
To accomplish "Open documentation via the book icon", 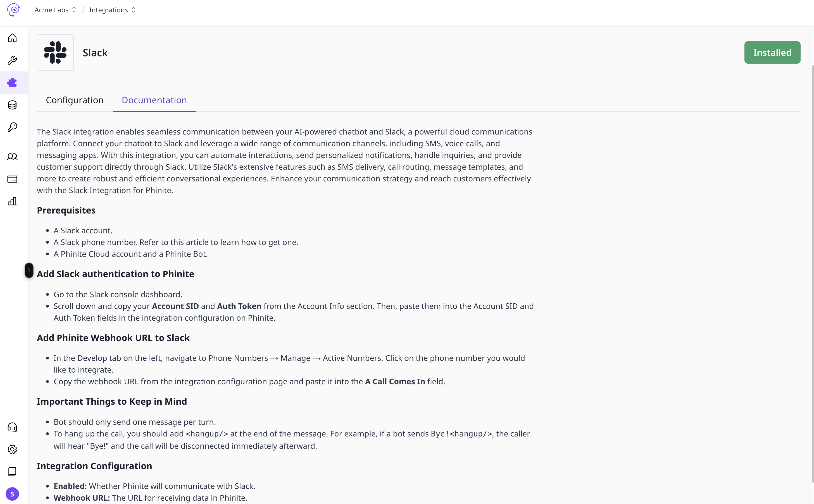I will pyautogui.click(x=12, y=471).
